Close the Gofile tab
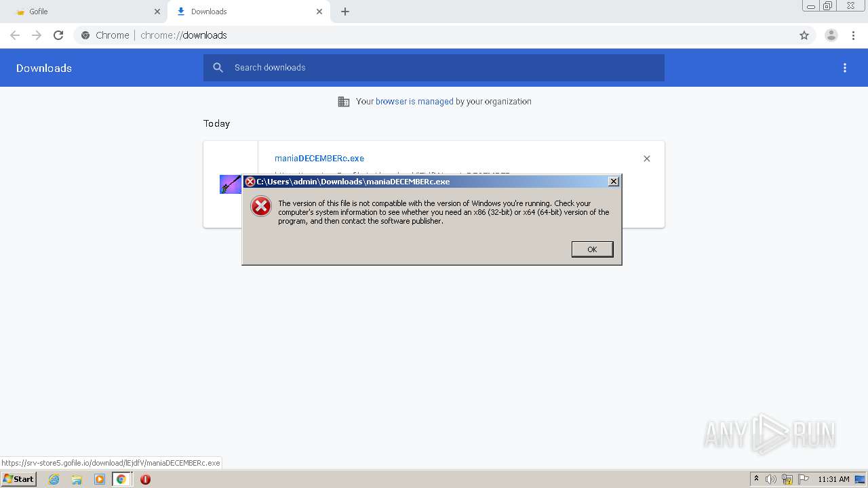Viewport: 868px width, 488px height. point(157,12)
